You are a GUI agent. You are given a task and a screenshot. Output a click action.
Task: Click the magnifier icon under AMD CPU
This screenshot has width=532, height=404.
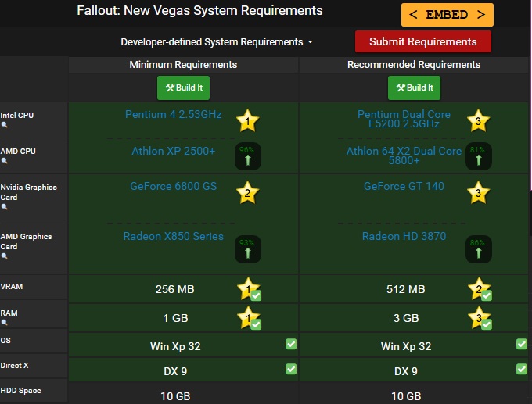pyautogui.click(x=4, y=161)
